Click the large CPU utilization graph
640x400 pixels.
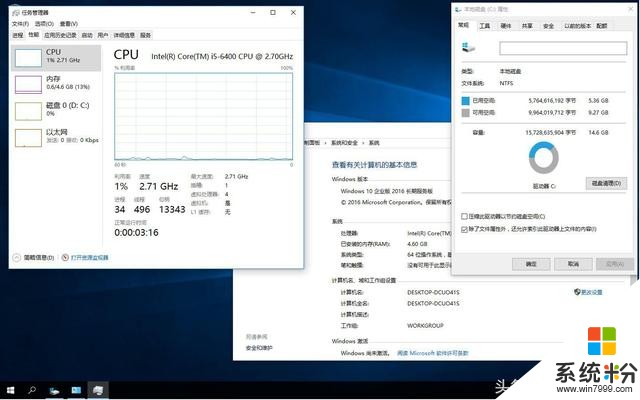click(x=203, y=117)
